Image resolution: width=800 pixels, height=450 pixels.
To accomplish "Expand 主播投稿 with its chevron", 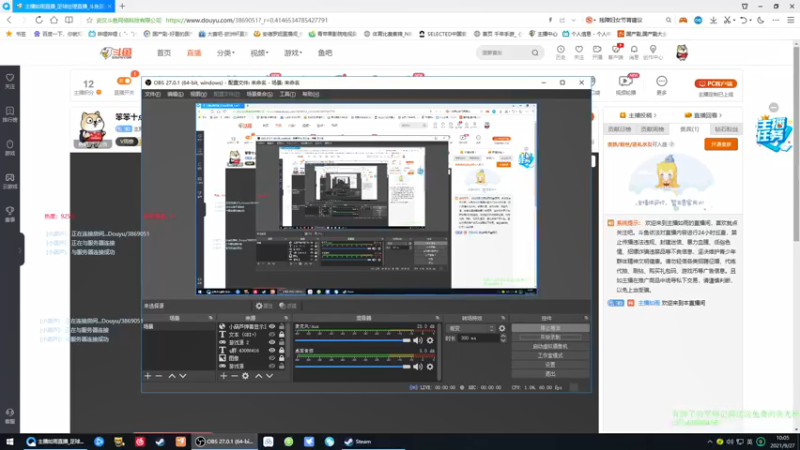I will coord(655,115).
